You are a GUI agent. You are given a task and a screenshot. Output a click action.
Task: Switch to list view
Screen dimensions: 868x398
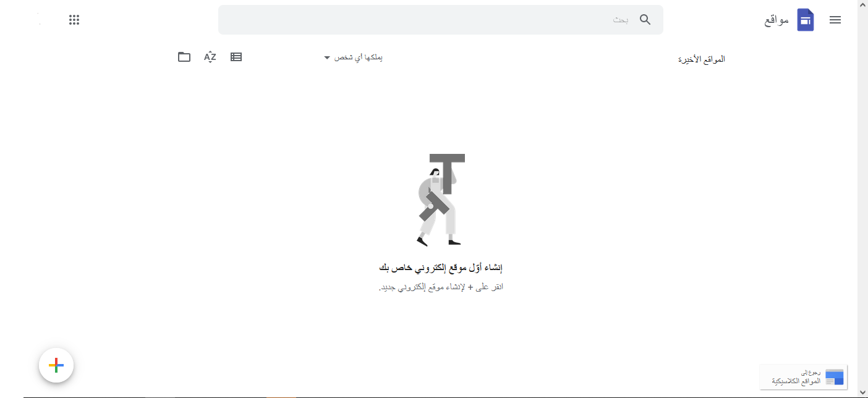click(236, 57)
